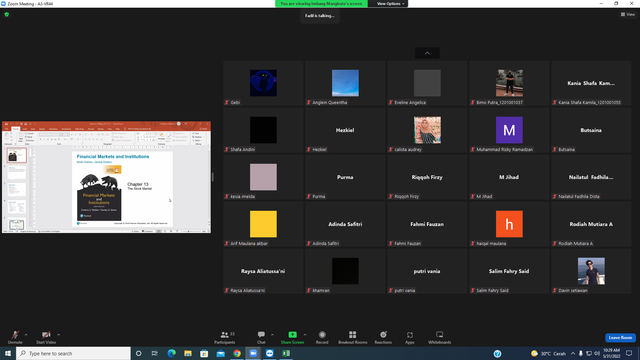Viewport: 640px width, 360px height.
Task: Expand audio options arrow beside Unmute
Action: point(26,335)
